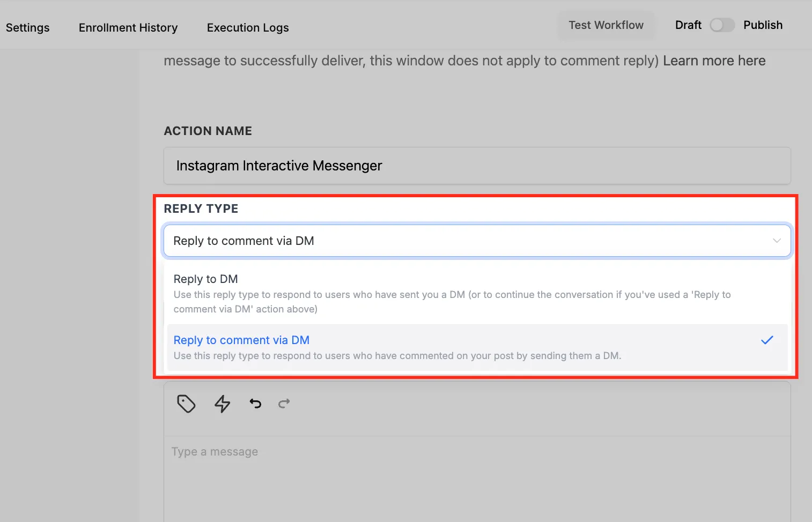Click the tag icon in message toolbar

(x=186, y=404)
